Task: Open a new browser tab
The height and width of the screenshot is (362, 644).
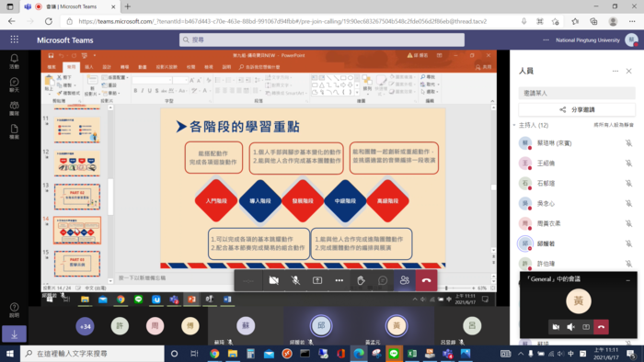Action: [x=128, y=6]
